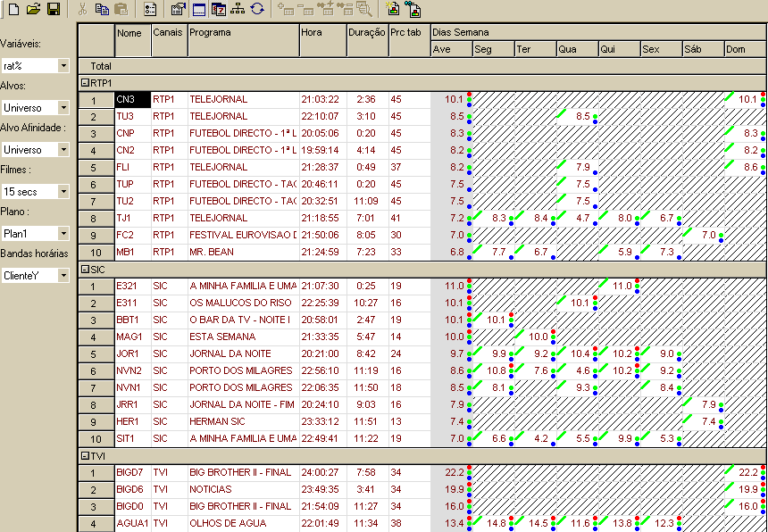Open the Filmes dropdown showing 15 secs
Viewport: 768px width, 532px height.
coord(63,192)
